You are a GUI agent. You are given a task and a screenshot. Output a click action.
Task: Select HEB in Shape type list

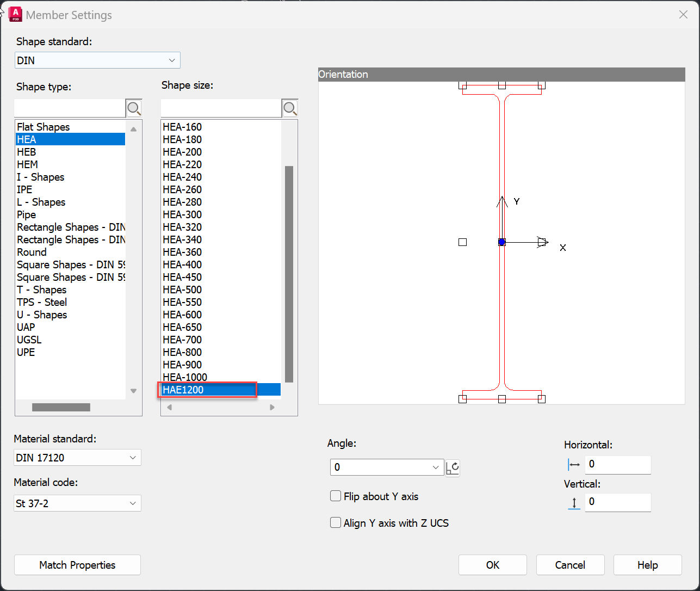click(70, 152)
